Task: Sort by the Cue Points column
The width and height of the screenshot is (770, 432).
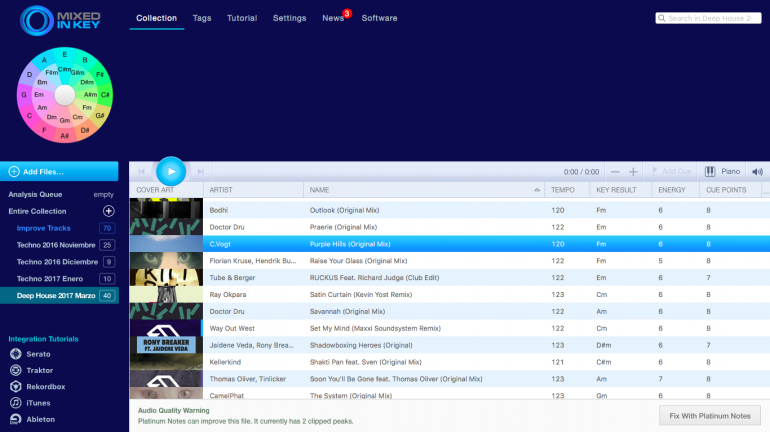Action: (x=731, y=190)
